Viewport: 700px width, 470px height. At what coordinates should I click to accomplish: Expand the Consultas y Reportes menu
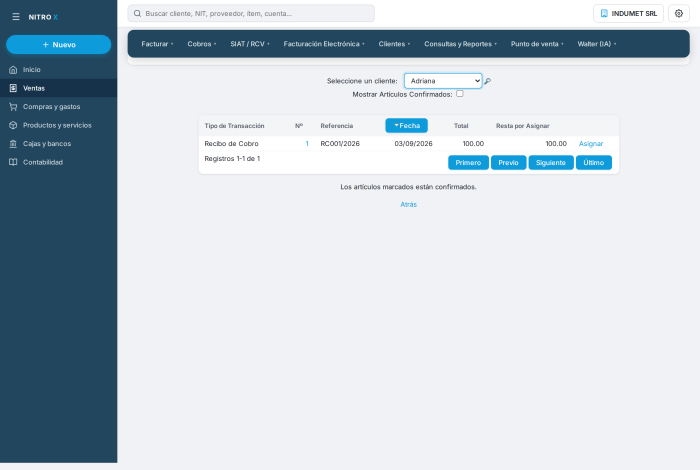point(460,44)
